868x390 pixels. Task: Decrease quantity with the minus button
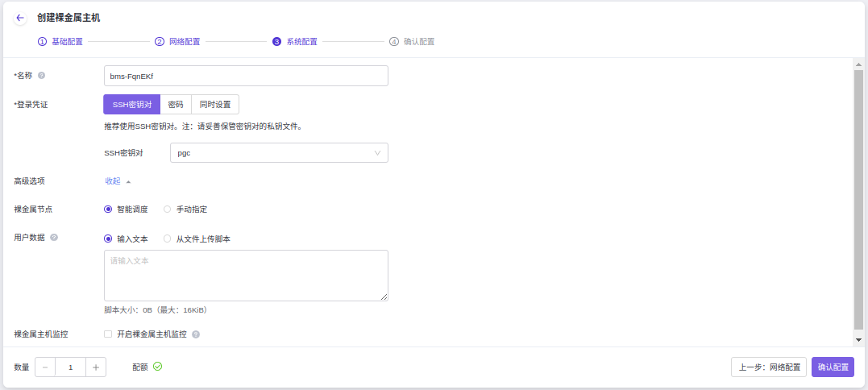coord(45,367)
